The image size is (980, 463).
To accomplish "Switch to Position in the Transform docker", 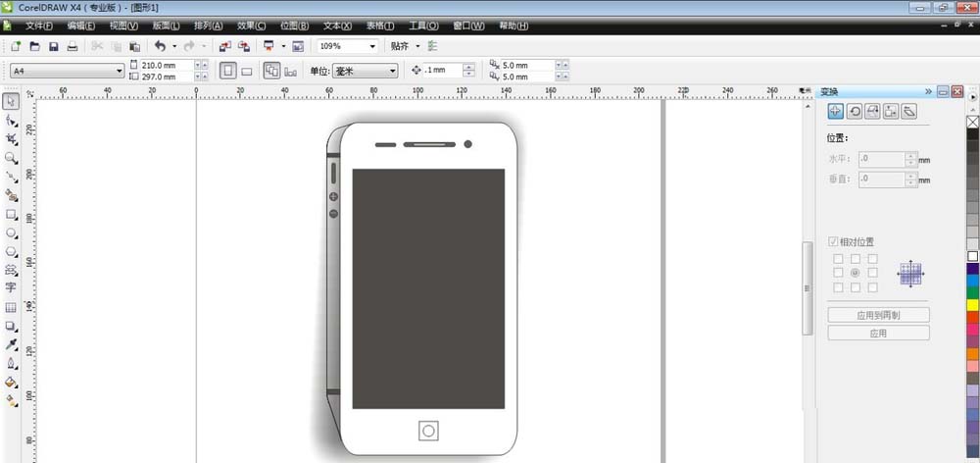I will coord(836,112).
